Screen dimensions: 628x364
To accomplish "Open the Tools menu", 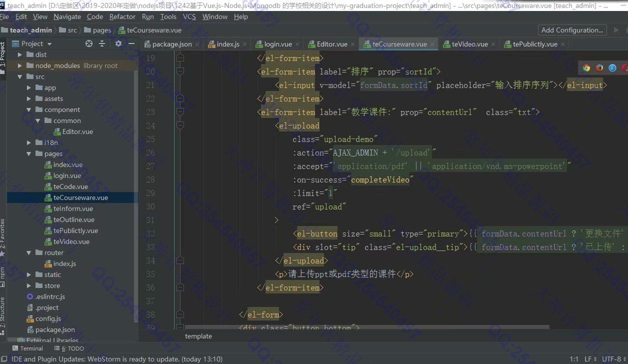I will 168,16.
